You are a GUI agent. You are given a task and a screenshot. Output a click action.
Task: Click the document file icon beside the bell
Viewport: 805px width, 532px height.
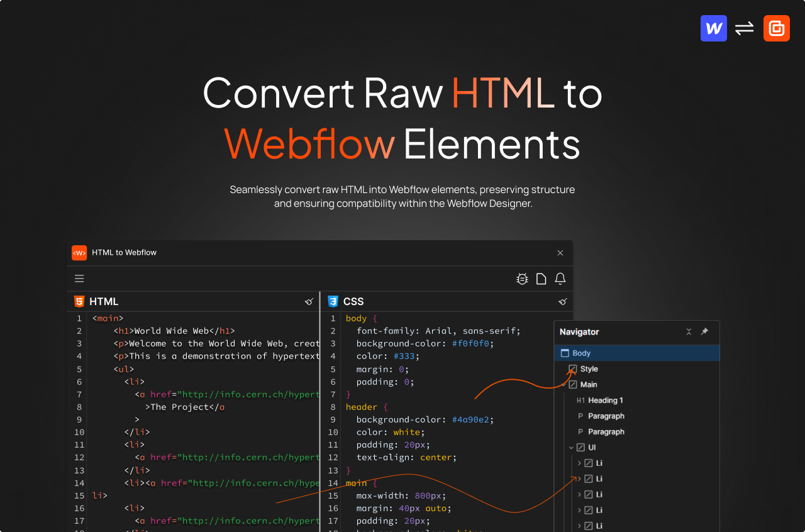(541, 279)
